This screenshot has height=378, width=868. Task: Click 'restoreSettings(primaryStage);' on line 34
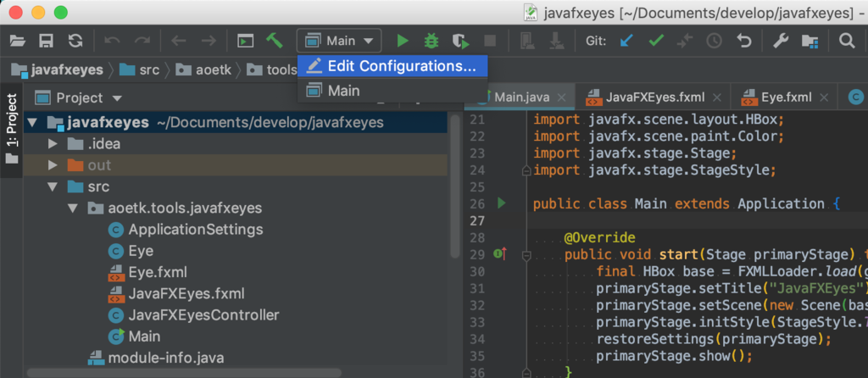(714, 338)
